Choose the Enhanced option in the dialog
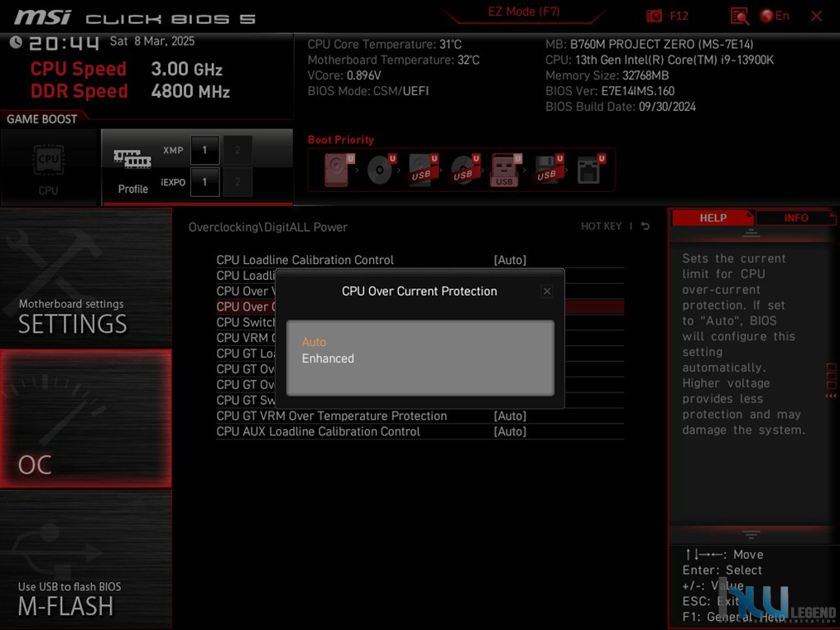 click(328, 358)
